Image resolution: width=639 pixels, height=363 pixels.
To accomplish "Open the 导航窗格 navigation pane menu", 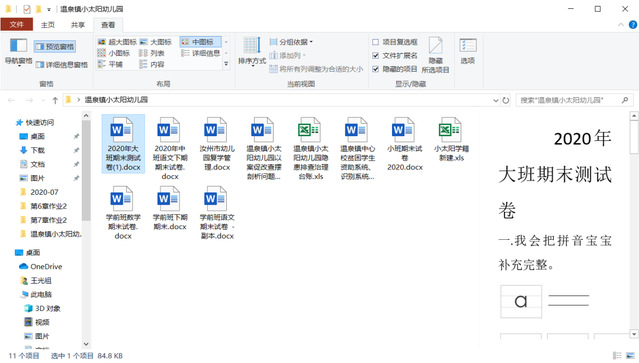I will pyautogui.click(x=18, y=52).
